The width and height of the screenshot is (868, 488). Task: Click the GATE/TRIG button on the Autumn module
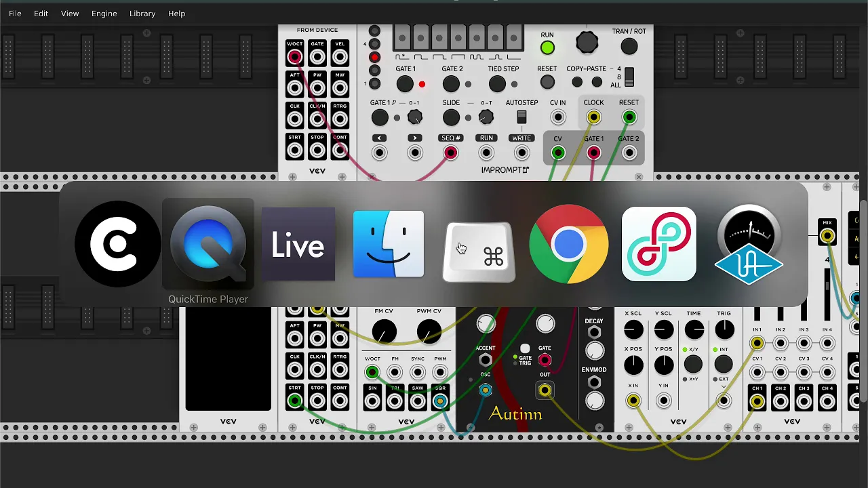coord(525,349)
